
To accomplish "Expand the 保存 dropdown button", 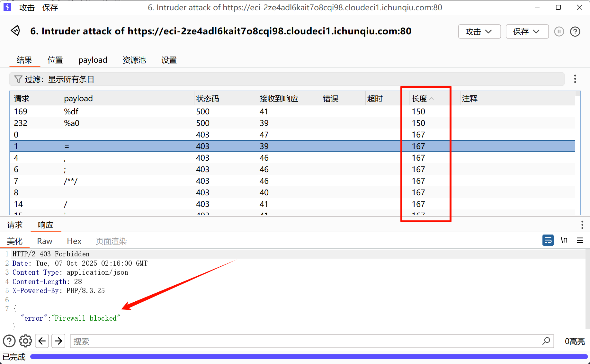I will pos(527,31).
